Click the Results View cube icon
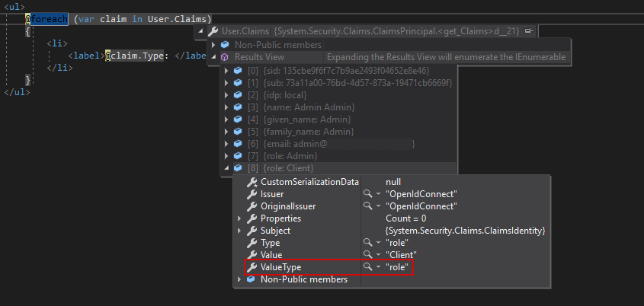The width and height of the screenshot is (644, 306). pyautogui.click(x=224, y=57)
